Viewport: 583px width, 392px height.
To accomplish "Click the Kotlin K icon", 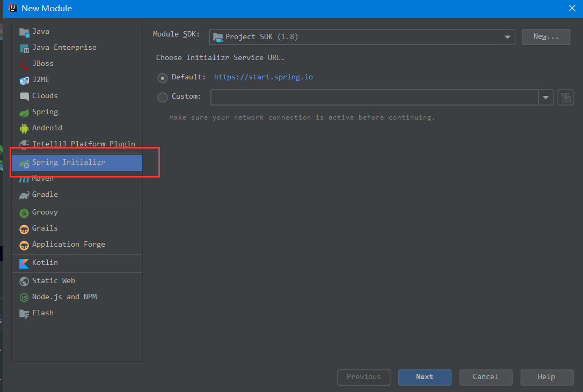I will pos(24,263).
